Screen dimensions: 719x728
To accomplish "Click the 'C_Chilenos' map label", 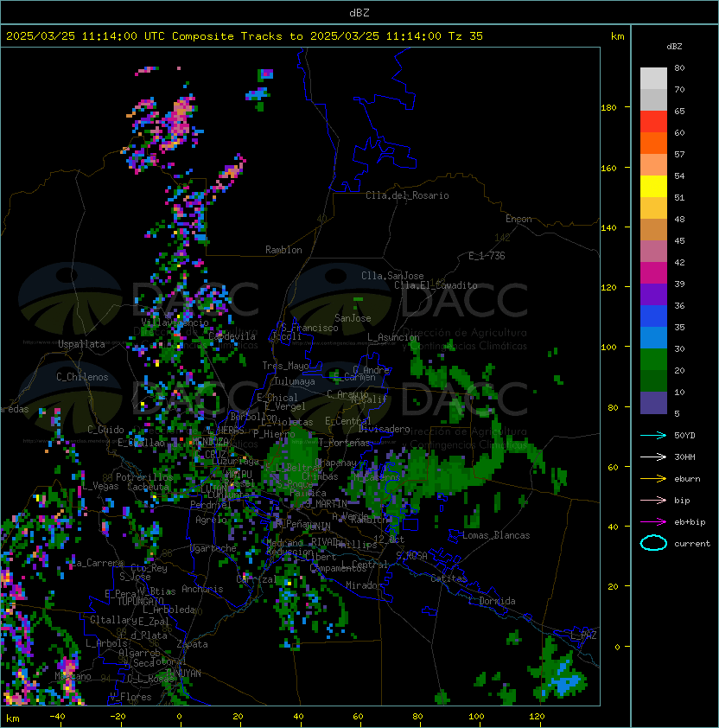I will 82,377.
